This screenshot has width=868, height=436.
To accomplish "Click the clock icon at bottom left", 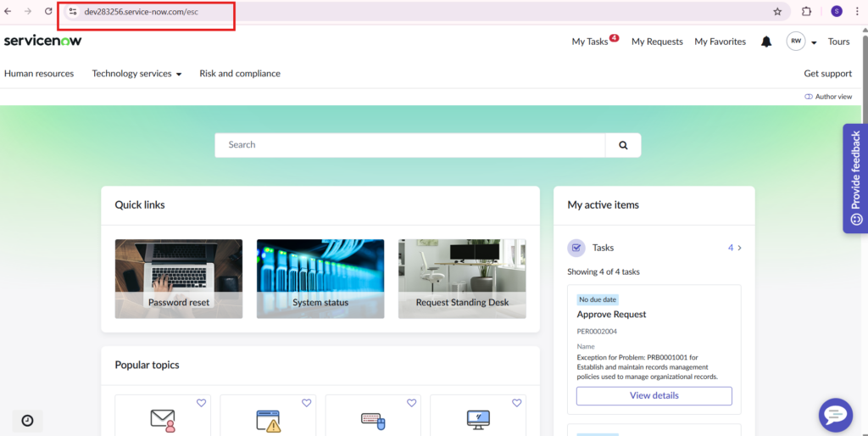I will (x=27, y=421).
